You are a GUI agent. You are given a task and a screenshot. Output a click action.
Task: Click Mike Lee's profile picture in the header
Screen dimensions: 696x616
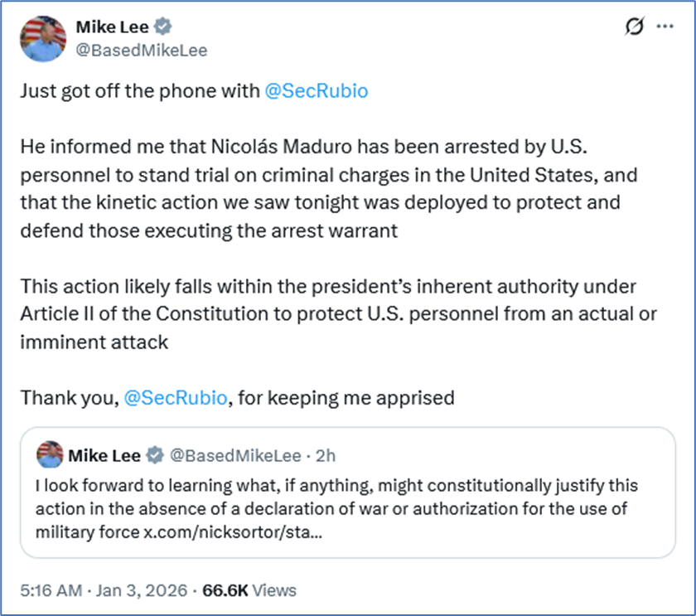tap(43, 38)
